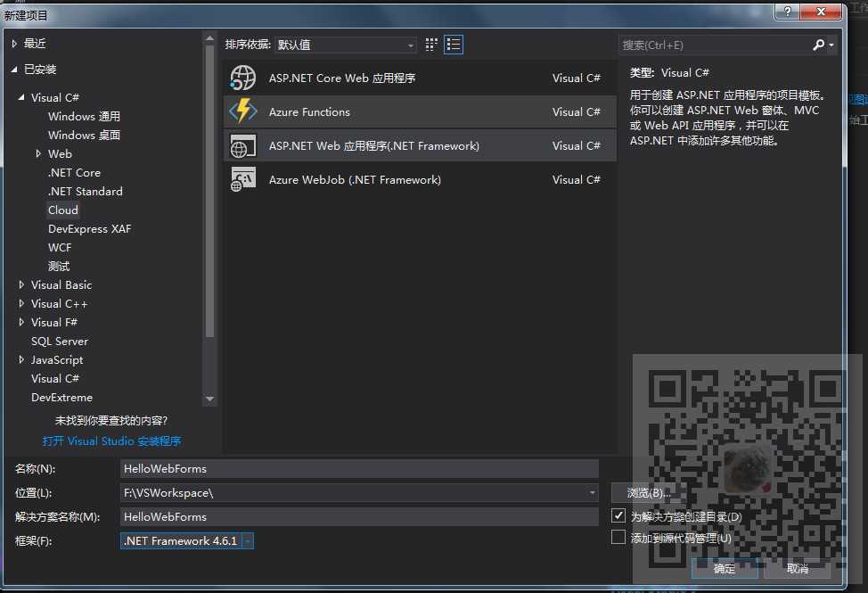Viewport: 868px width, 593px height.
Task: Open the .NET Framework 4.6.1 version dropdown
Action: pyautogui.click(x=248, y=541)
